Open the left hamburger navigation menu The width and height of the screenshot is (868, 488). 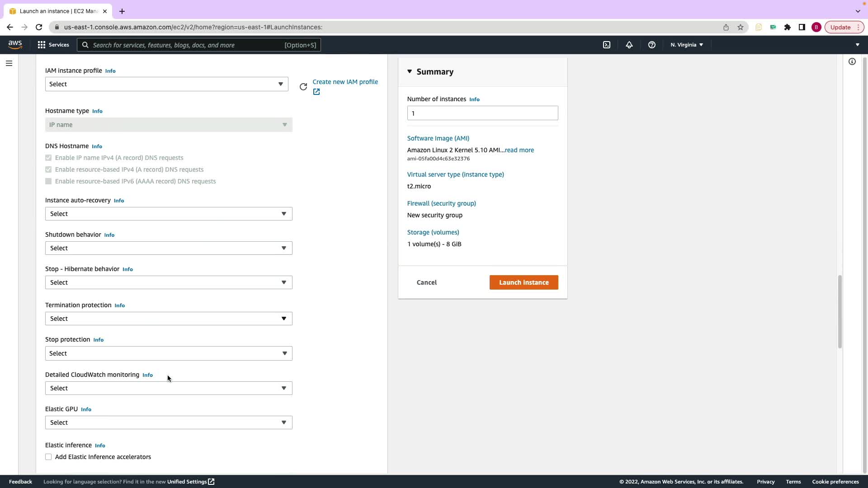pyautogui.click(x=9, y=63)
